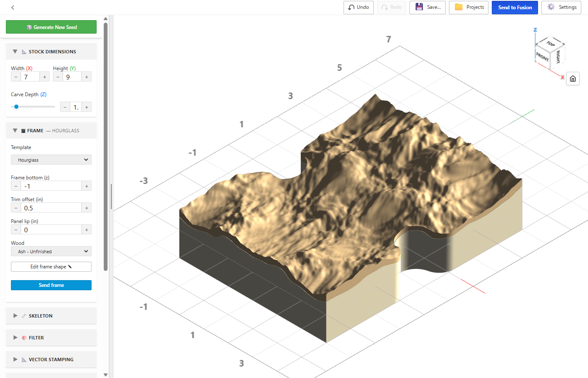The height and width of the screenshot is (378, 588).
Task: Increase Carve Depth with plus button
Action: point(87,107)
